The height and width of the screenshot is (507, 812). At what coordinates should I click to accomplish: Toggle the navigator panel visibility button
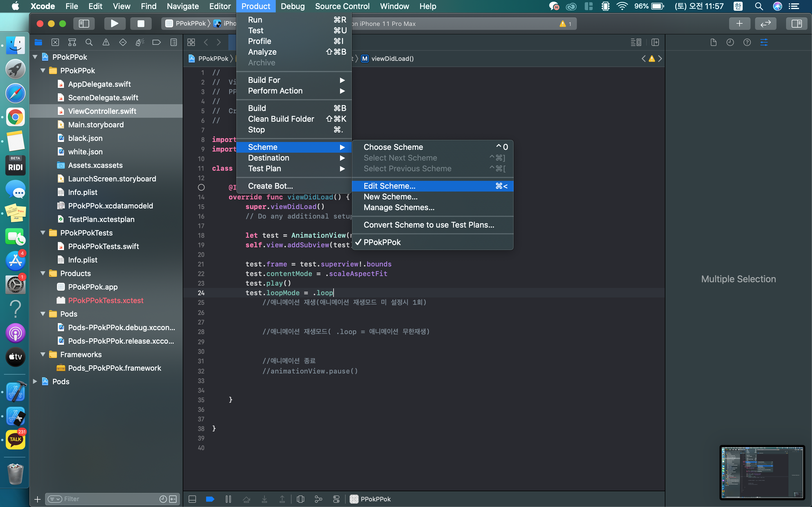83,23
